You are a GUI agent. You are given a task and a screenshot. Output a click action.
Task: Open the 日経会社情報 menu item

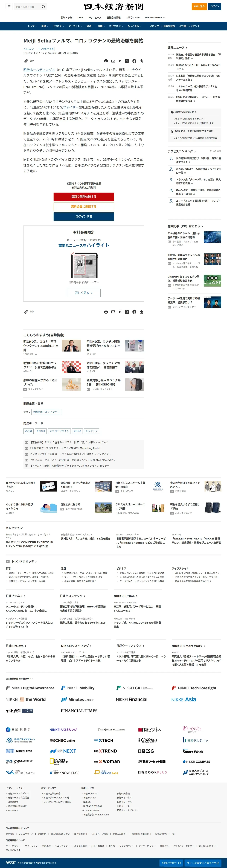113,18
